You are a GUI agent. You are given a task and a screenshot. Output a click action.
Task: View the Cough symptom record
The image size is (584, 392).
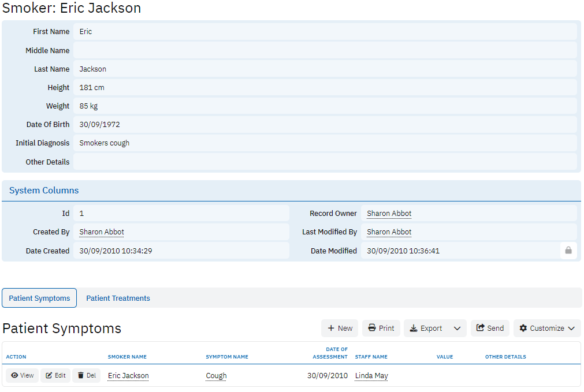click(23, 376)
